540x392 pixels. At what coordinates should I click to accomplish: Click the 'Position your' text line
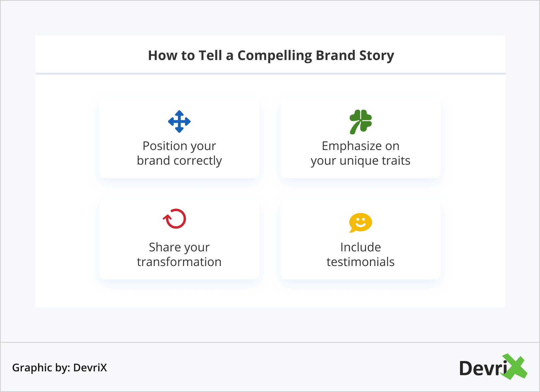pyautogui.click(x=179, y=146)
